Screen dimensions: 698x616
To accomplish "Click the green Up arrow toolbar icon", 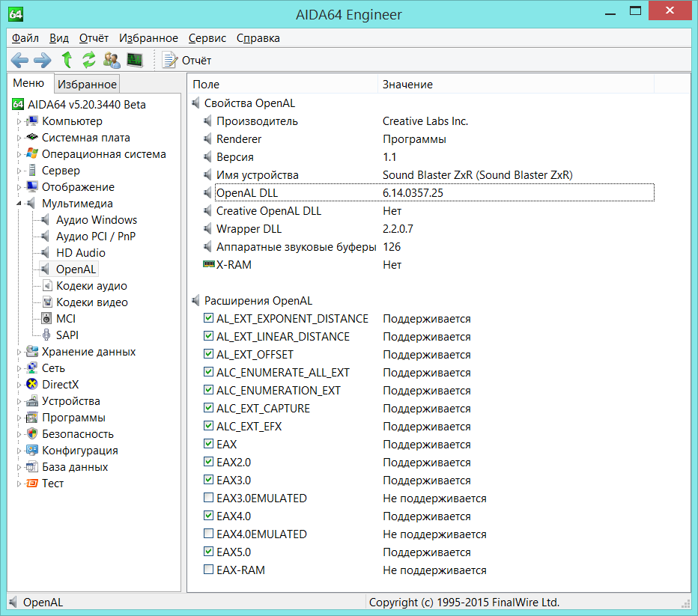I will [x=67, y=60].
